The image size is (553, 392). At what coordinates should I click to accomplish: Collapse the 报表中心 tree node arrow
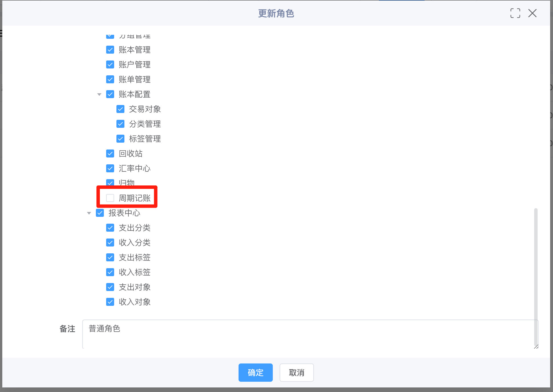[89, 213]
